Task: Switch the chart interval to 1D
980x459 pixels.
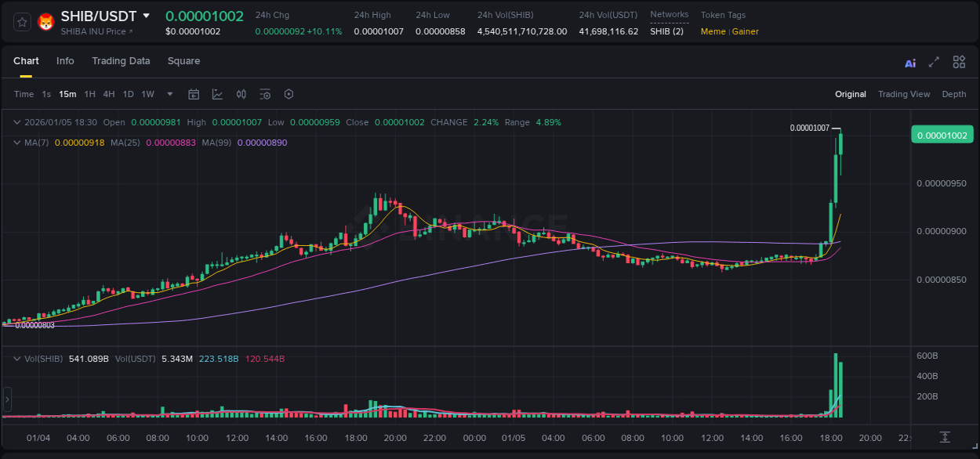Action: point(128,94)
